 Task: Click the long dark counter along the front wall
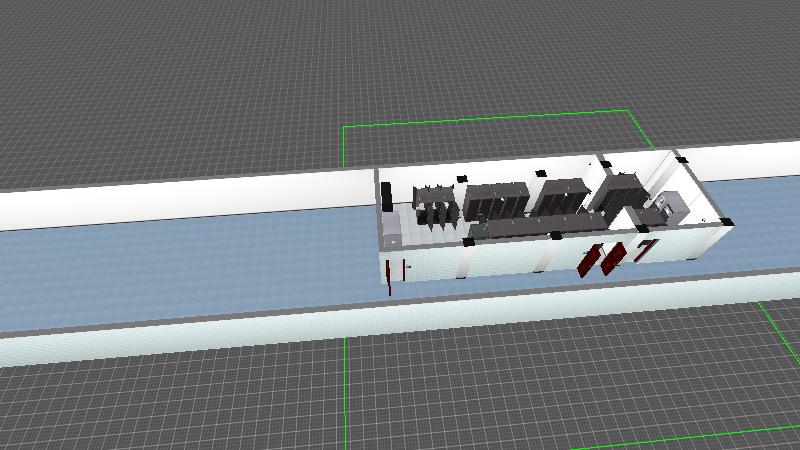coord(530,226)
